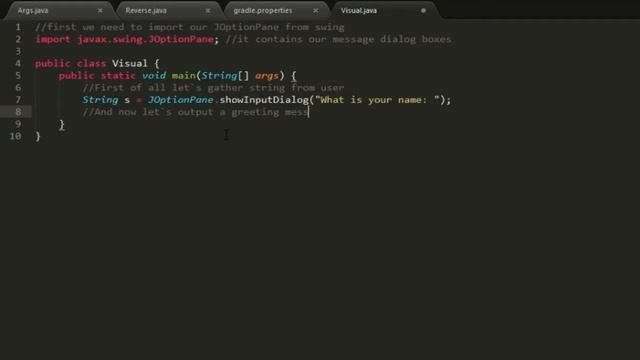640x360 pixels.
Task: Click the comment '//And now let`s output a greeting mess'
Action: 196,112
